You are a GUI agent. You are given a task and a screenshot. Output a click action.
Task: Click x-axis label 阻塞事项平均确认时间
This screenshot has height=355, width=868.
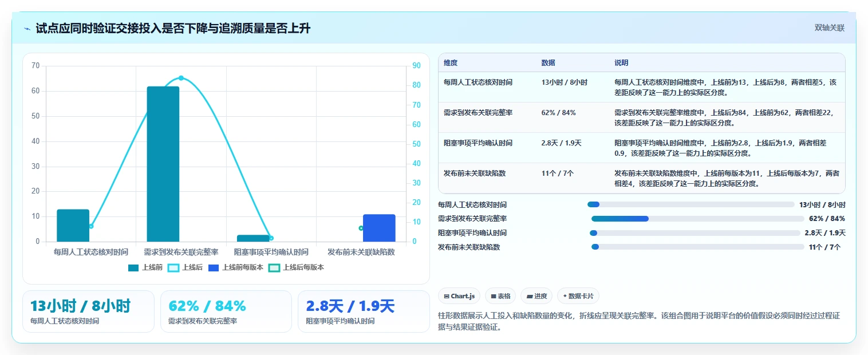(271, 252)
